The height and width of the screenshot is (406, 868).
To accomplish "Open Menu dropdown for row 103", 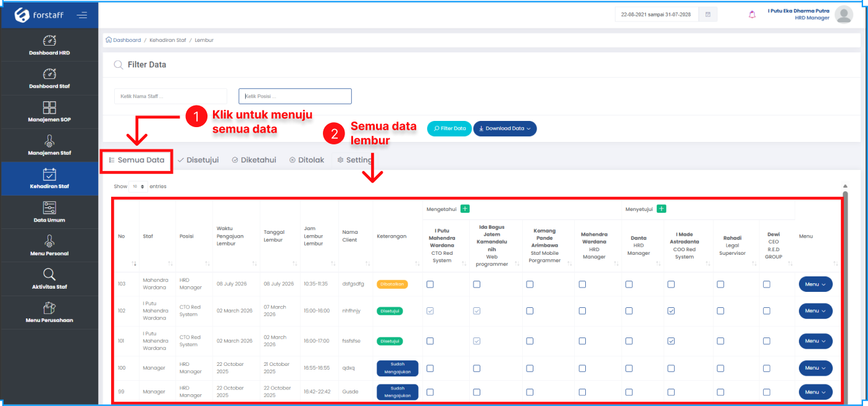I will click(816, 284).
